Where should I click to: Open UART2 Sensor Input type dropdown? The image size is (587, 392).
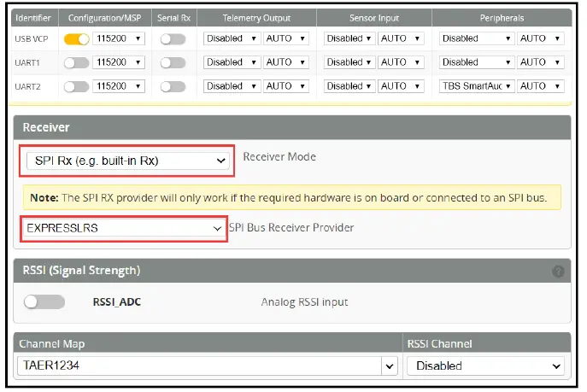tap(349, 86)
